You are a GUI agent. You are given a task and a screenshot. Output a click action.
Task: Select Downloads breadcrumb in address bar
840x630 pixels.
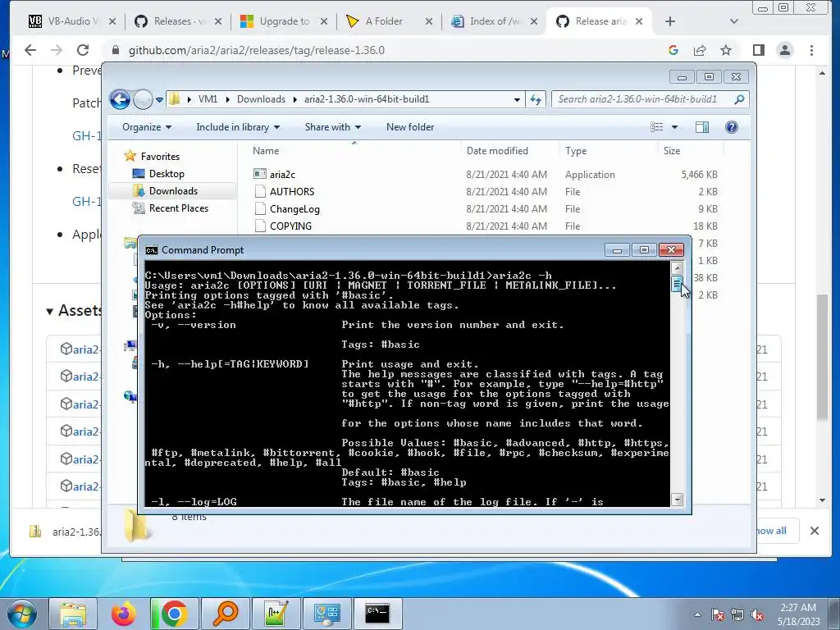262,99
